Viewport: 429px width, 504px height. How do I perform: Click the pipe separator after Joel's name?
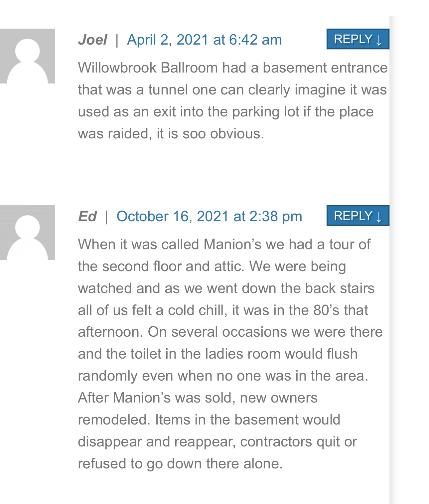point(117,40)
